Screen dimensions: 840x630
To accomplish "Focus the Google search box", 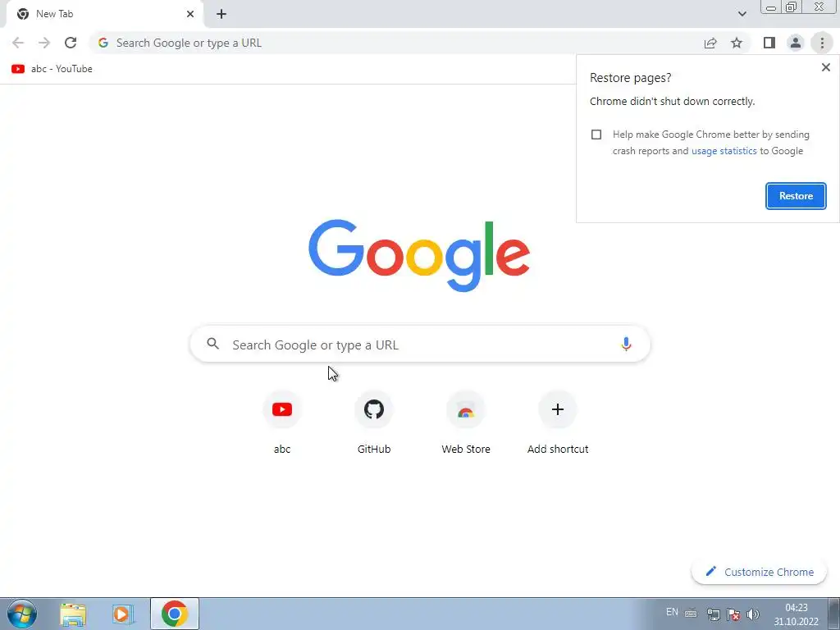I will tap(420, 345).
